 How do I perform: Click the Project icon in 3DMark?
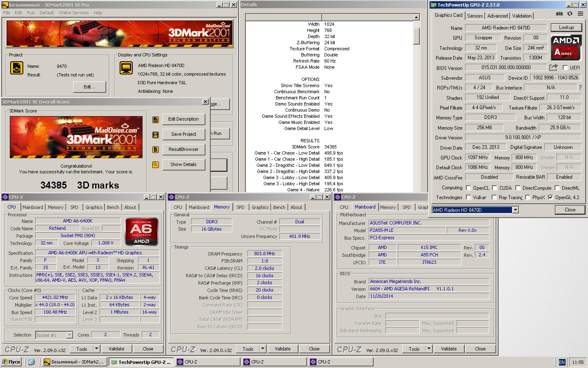17,68
